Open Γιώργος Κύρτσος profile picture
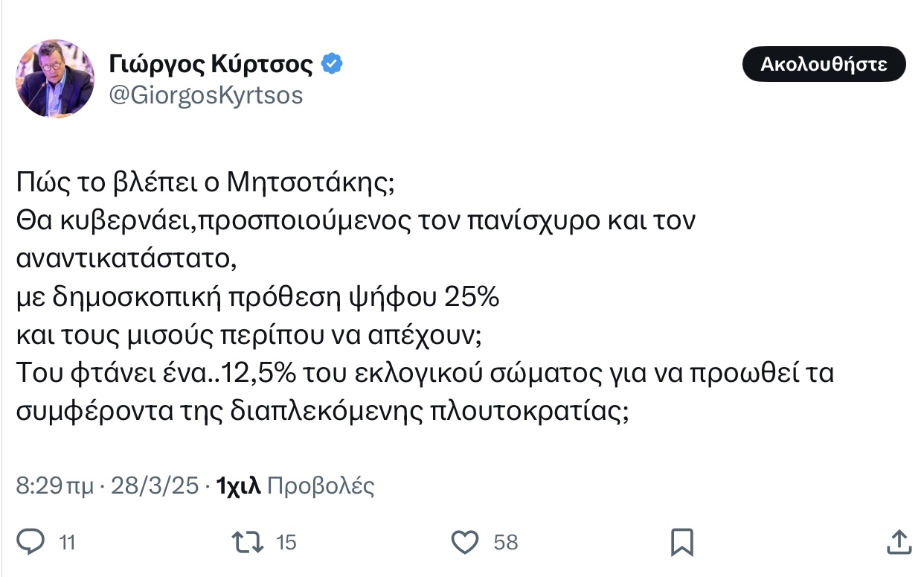This screenshot has height=577, width=924. [55, 79]
